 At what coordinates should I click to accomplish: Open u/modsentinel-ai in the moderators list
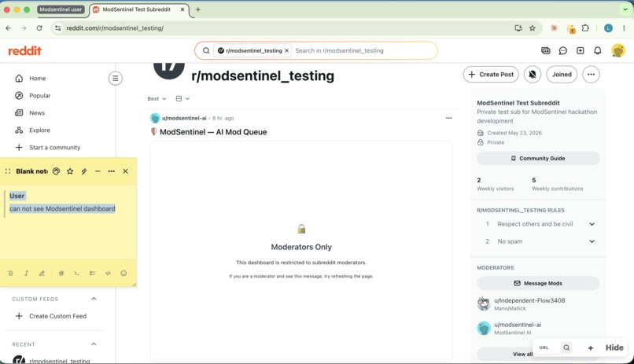[517, 325]
